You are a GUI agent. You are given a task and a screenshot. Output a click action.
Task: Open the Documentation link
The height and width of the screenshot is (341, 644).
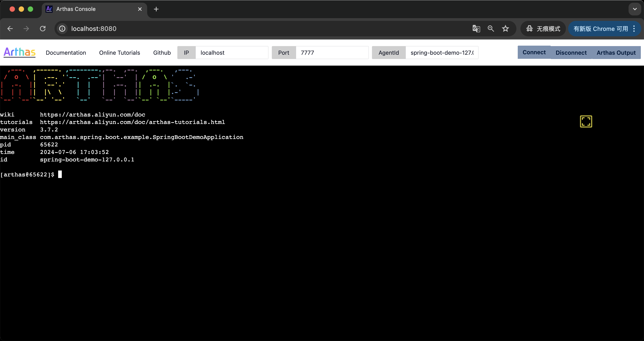(x=66, y=53)
